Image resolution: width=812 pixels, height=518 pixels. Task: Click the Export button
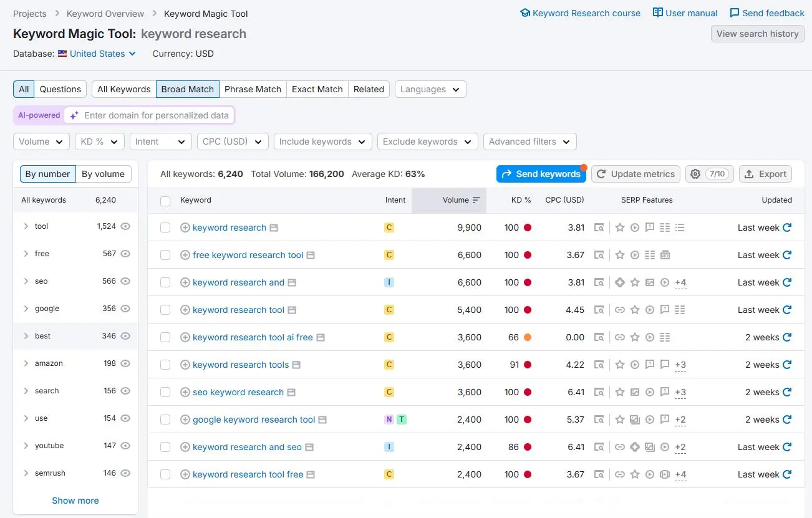765,174
